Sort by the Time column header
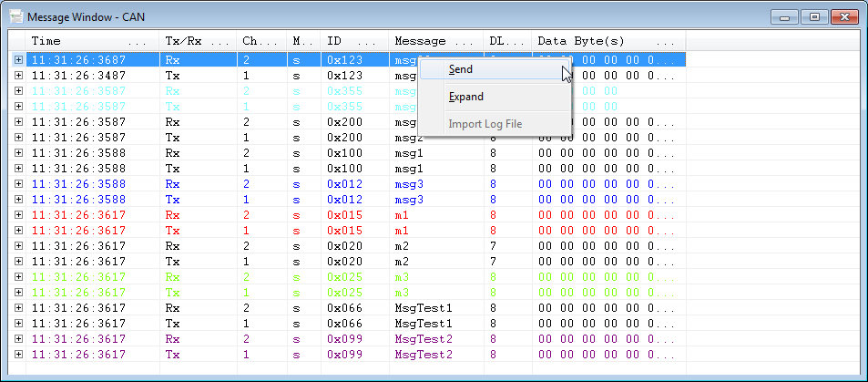 (92, 41)
